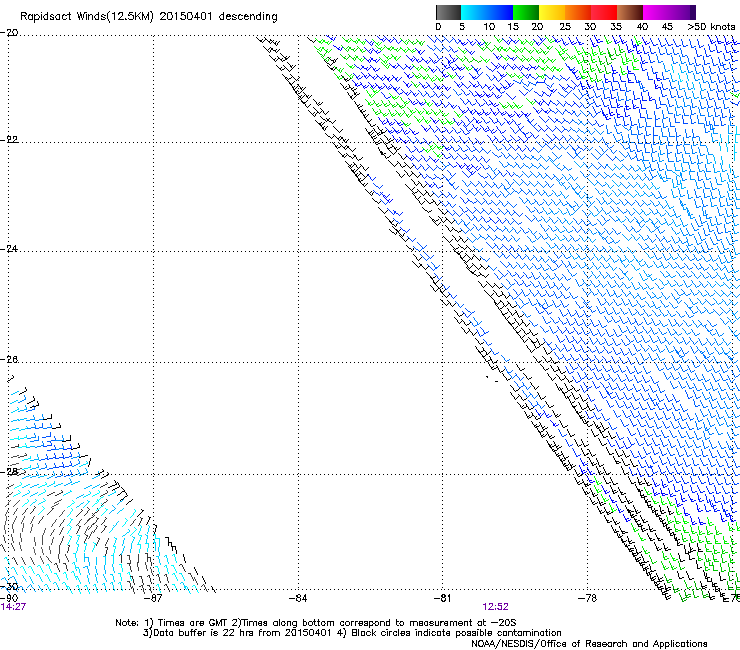Click the -30 latitude axis label
The width and height of the screenshot is (740, 650).
click(9, 586)
